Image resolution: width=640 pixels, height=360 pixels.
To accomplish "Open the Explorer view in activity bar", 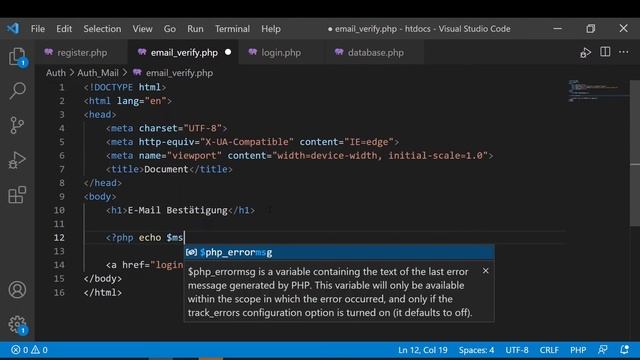I will coord(17,56).
